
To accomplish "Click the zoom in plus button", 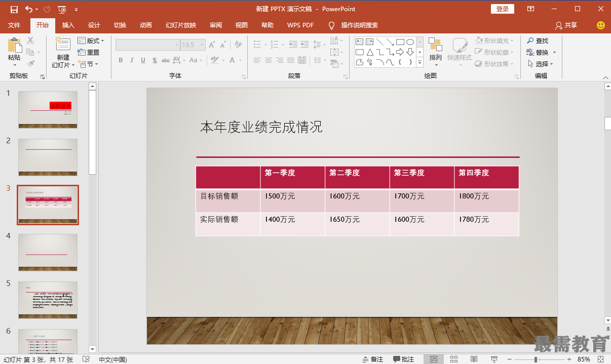I will point(569,359).
